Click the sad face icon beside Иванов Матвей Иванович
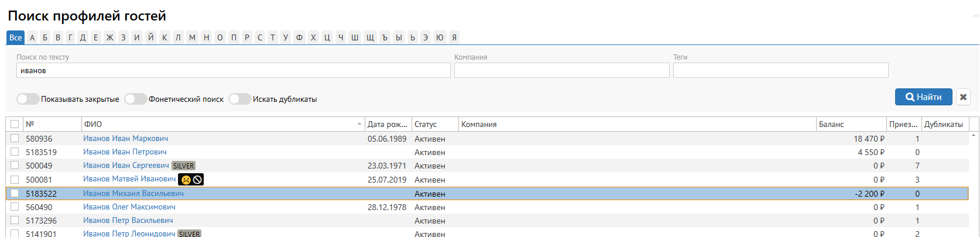 point(186,180)
